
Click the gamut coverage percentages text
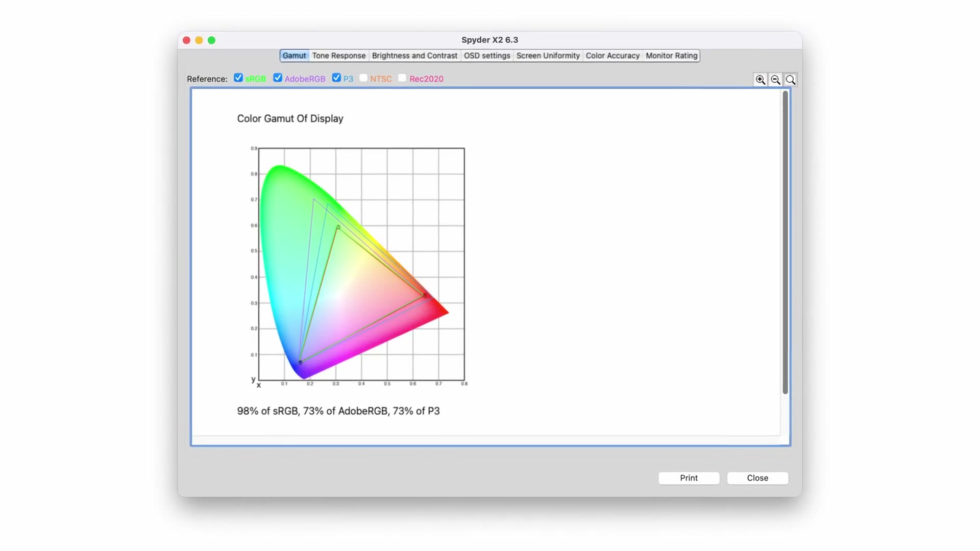338,411
